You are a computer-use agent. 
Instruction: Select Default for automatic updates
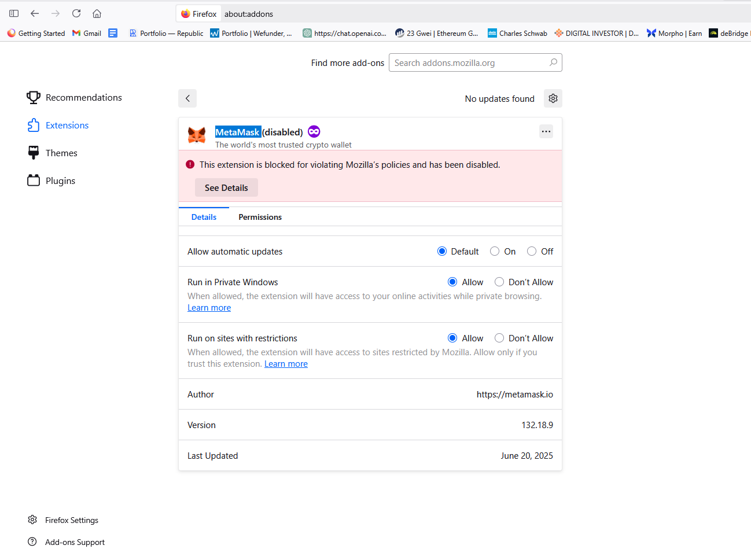pyautogui.click(x=442, y=251)
